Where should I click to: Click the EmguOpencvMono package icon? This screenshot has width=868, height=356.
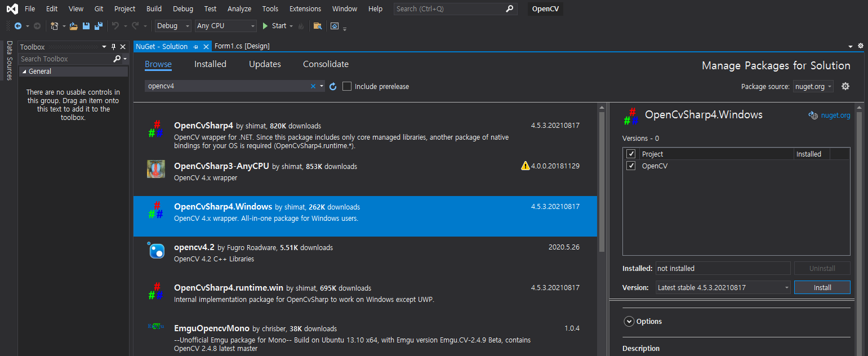point(155,326)
